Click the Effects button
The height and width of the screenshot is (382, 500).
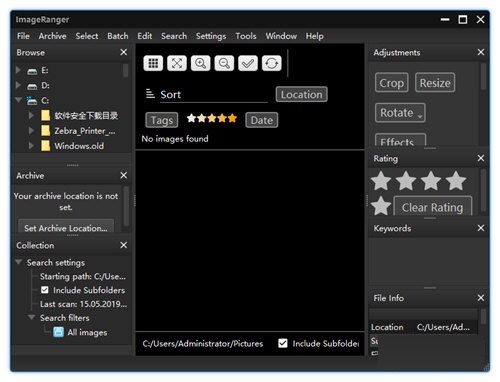401,140
